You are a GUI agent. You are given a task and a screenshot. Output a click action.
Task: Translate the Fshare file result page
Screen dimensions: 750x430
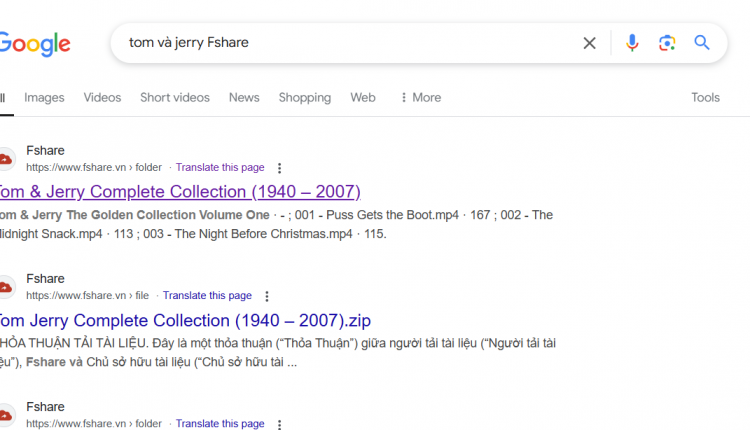207,296
